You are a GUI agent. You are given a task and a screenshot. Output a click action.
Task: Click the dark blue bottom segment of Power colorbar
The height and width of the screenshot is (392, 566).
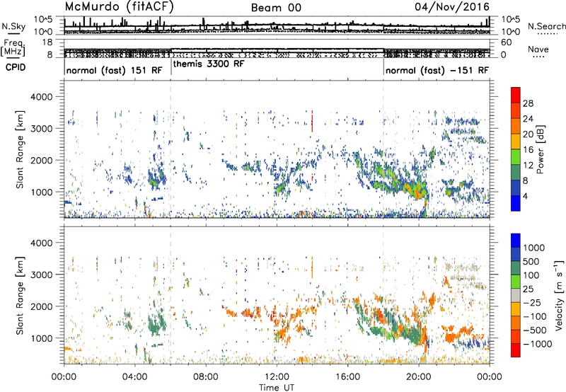[x=516, y=203]
